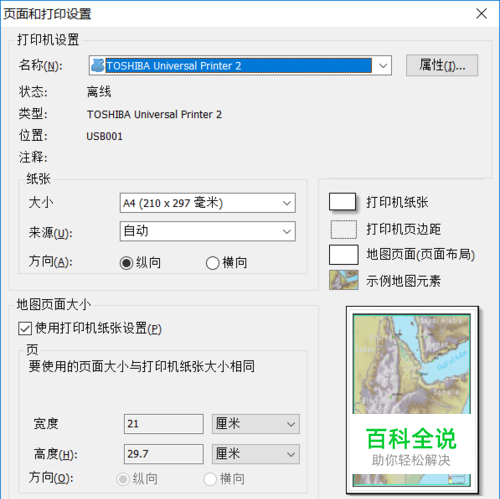500x499 pixels.
Task: Click the map page preview thumbnail
Action: click(412, 400)
